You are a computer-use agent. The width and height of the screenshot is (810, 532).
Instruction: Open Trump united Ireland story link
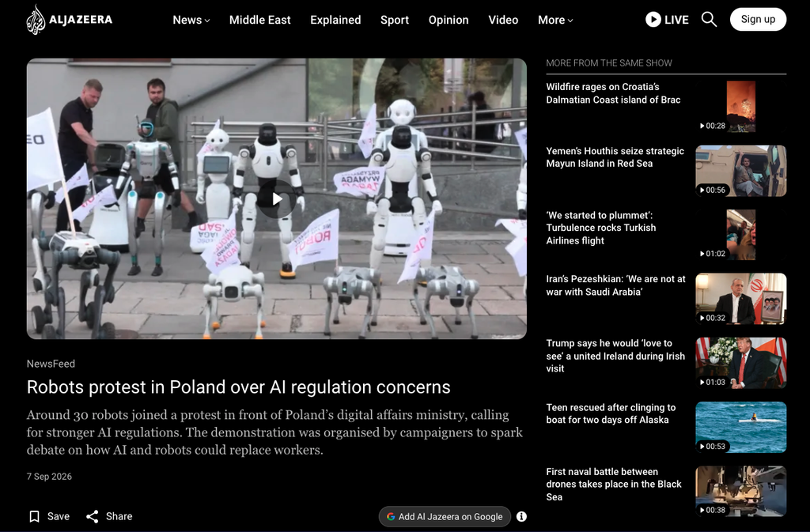615,356
